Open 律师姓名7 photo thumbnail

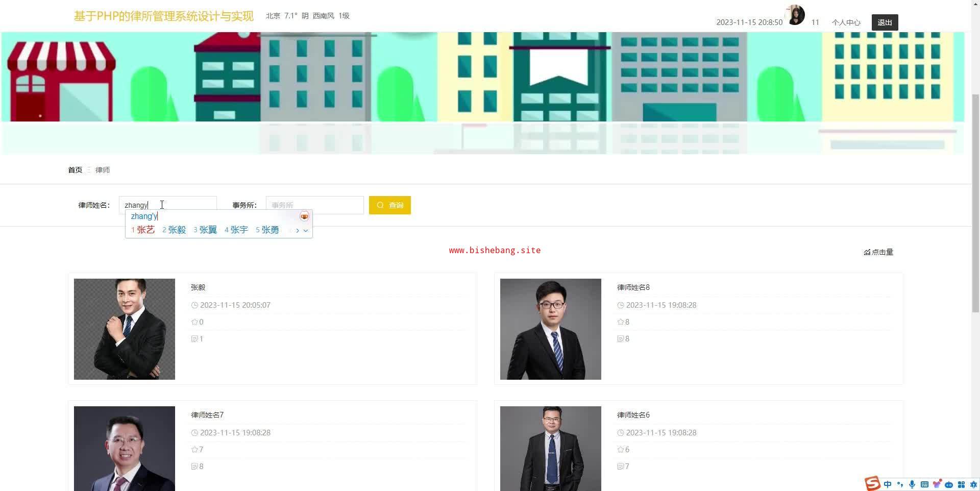[125, 449]
